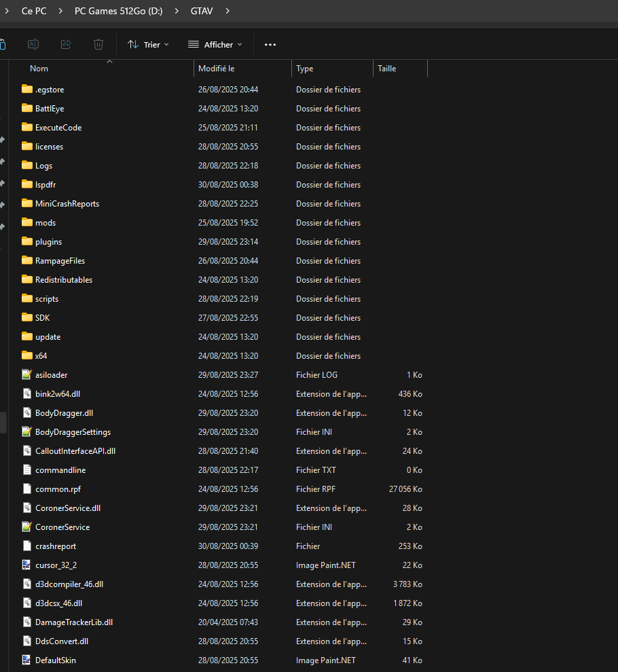Viewport: 618px width, 672px height.
Task: Click the Rename icon in the toolbar
Action: point(33,44)
